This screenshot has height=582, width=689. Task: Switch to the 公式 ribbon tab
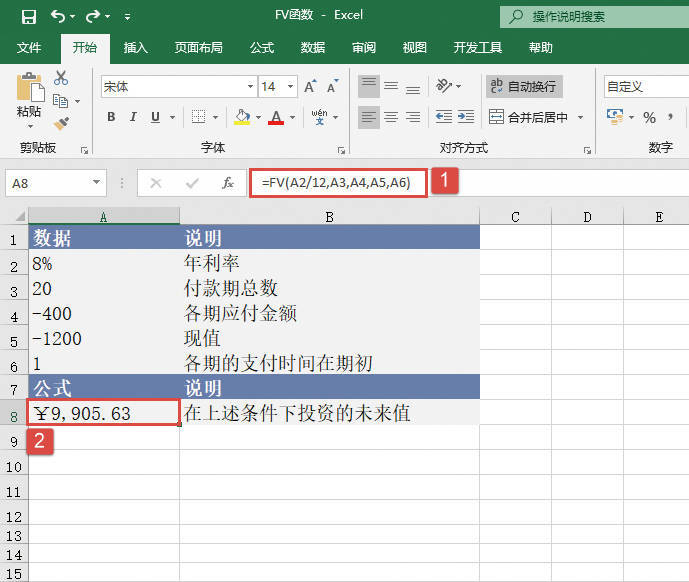262,47
